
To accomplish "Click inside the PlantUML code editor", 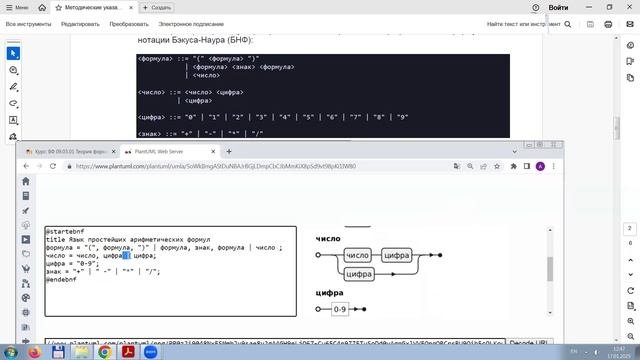I will tap(171, 271).
